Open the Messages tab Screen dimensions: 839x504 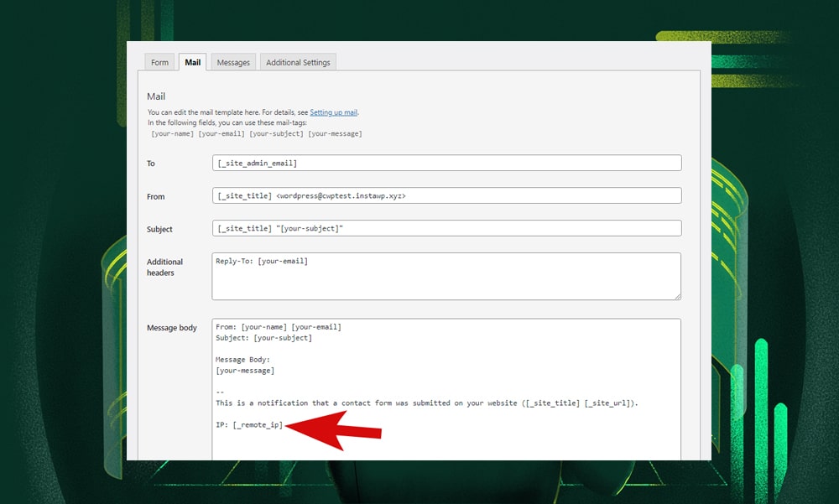(232, 61)
